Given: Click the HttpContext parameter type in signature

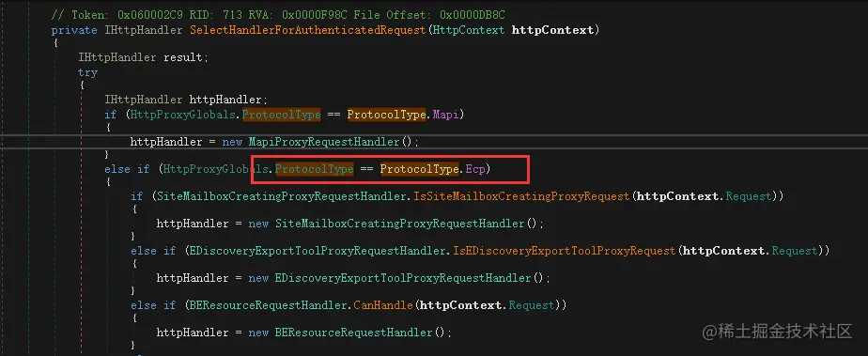Looking at the screenshot, I should tap(468, 30).
